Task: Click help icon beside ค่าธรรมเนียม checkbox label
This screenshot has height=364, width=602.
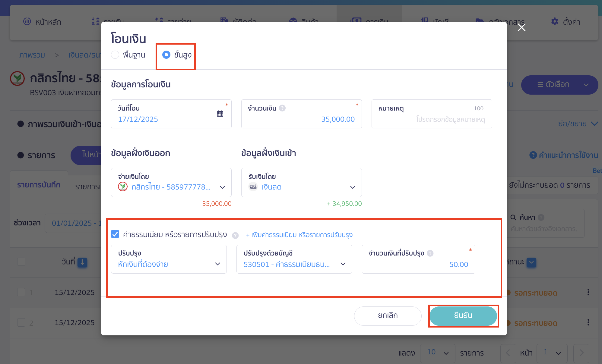Action: (x=235, y=235)
